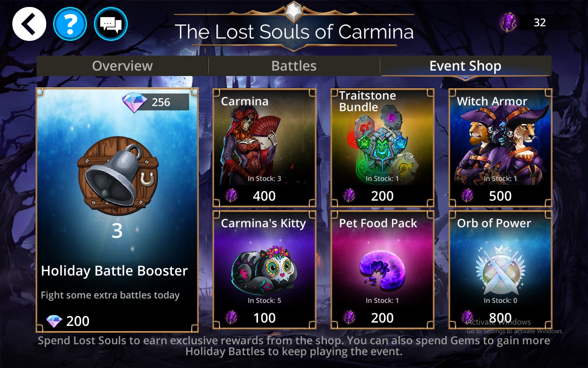Viewport: 588px width, 368px height.
Task: Select the Traitstone Bundle card
Action: [382, 148]
